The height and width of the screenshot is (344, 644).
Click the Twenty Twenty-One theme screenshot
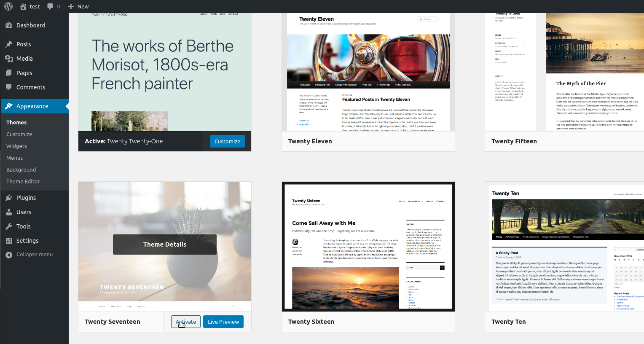coord(165,72)
